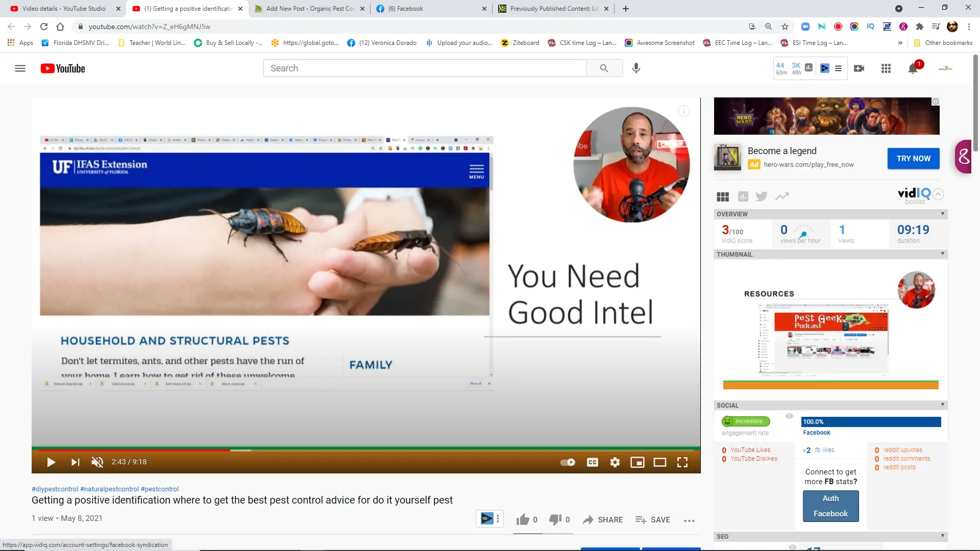This screenshot has height=551, width=980.
Task: Open the Zoom extension icon
Action: pyautogui.click(x=805, y=27)
